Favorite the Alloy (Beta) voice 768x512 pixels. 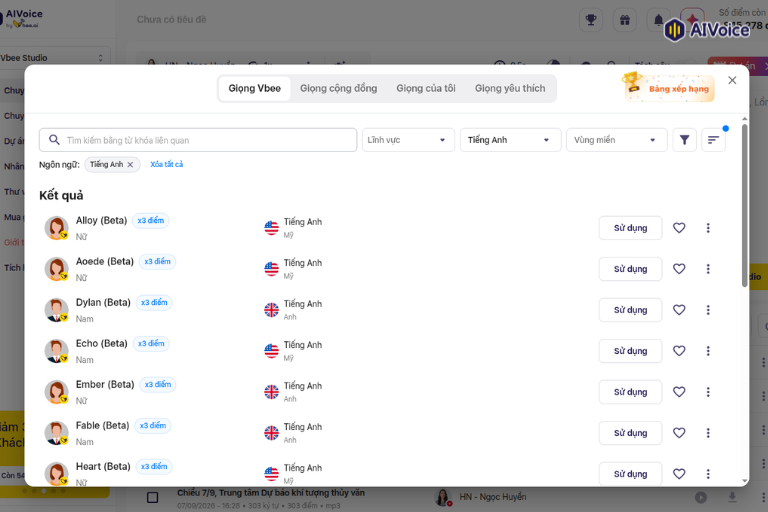[679, 228]
